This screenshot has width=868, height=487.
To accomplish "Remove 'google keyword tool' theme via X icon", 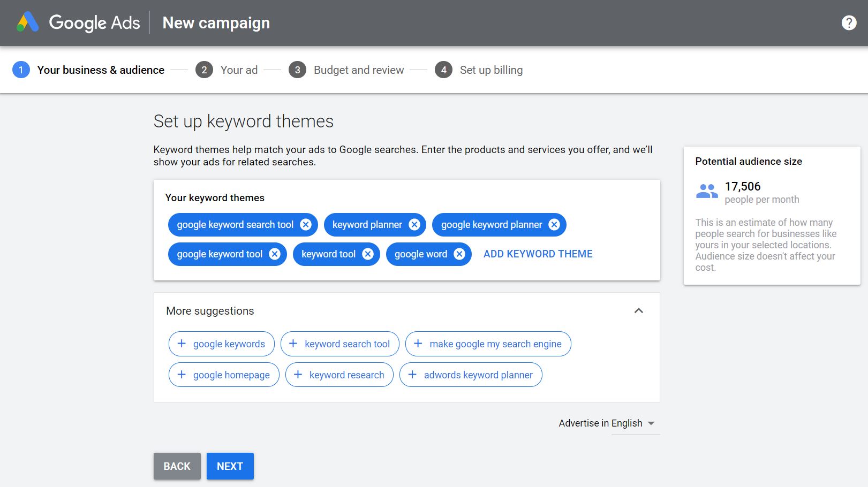I will [275, 254].
